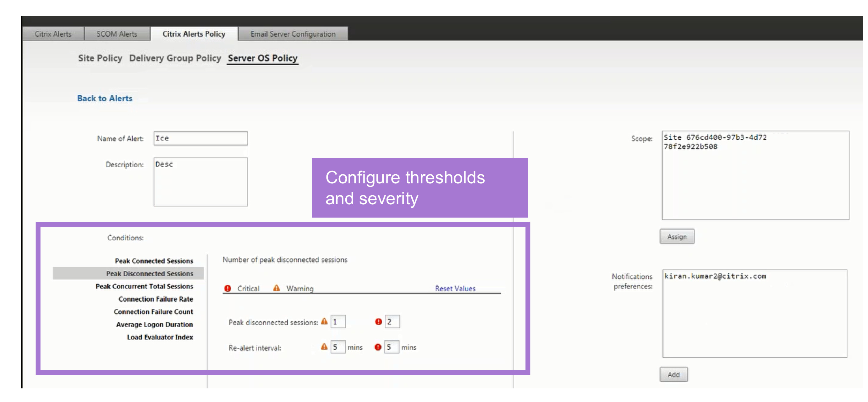The height and width of the screenshot is (402, 868).
Task: Click critical icon beside Peak disconnected sessions
Action: click(x=378, y=322)
